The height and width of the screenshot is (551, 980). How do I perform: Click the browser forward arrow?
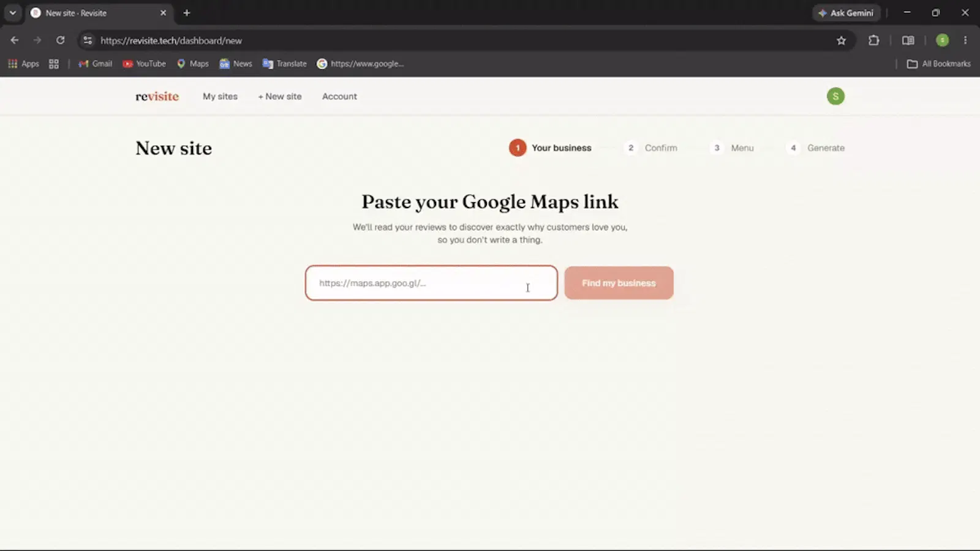coord(37,40)
